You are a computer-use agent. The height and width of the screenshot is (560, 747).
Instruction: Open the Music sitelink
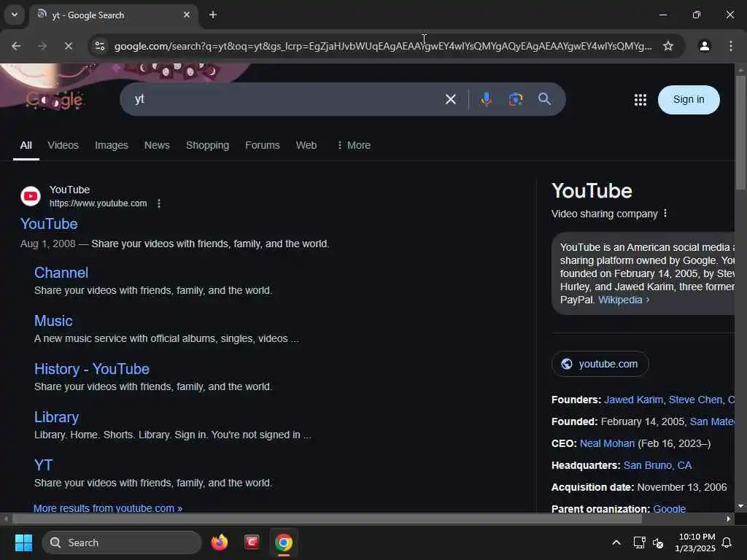pyautogui.click(x=53, y=321)
